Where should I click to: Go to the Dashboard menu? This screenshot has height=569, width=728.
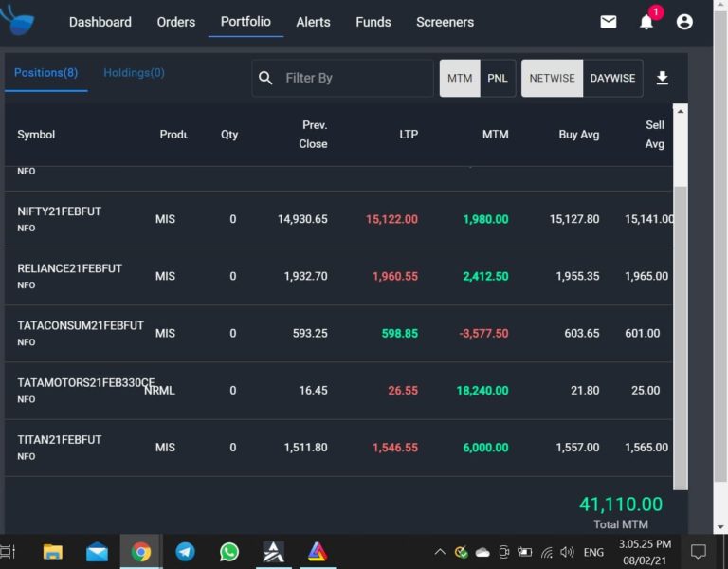click(x=100, y=22)
